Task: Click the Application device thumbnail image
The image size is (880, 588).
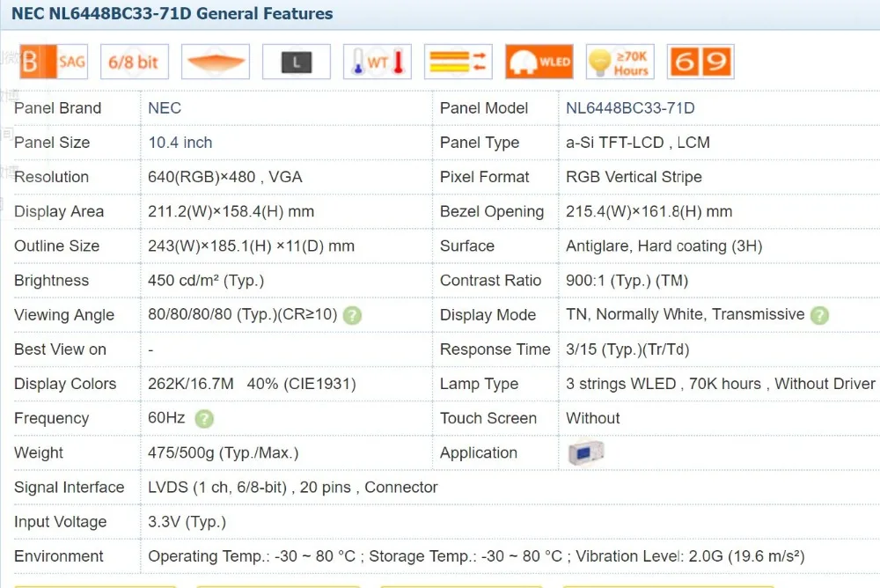Action: point(586,452)
